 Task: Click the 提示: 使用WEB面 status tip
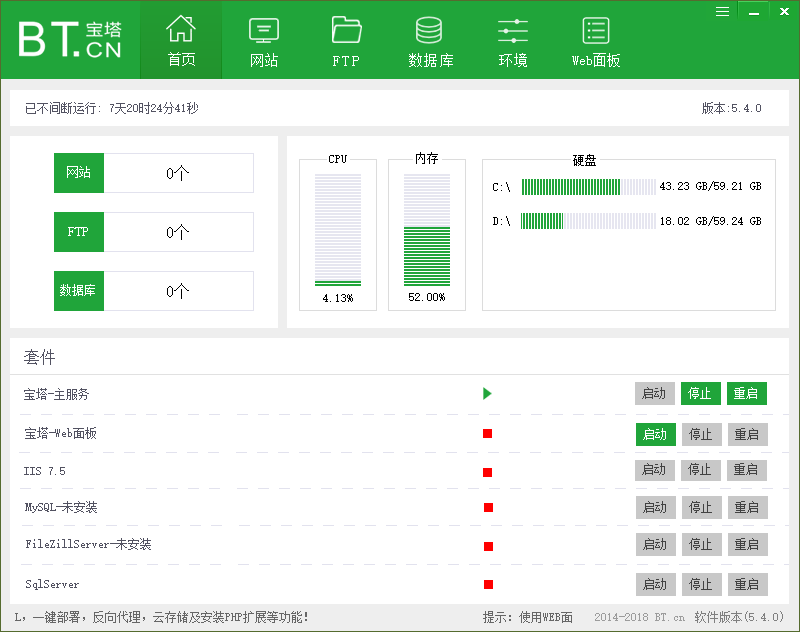pos(528,617)
